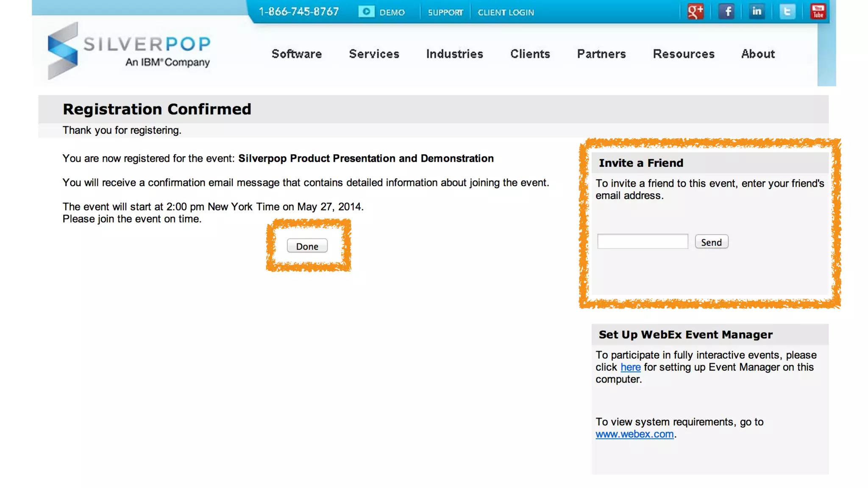Open the LinkedIn social icon
868x488 pixels.
757,11
